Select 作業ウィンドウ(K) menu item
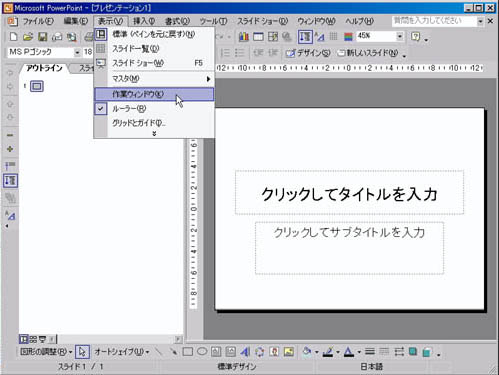The width and height of the screenshot is (499, 375). point(154,94)
